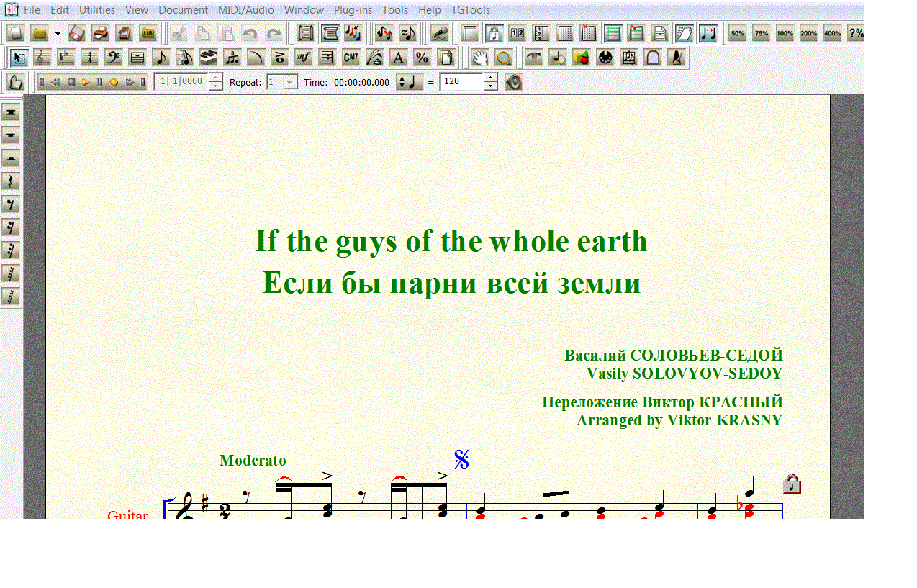917x588 pixels.
Task: Select the Time Signature tool
Action: click(89, 58)
